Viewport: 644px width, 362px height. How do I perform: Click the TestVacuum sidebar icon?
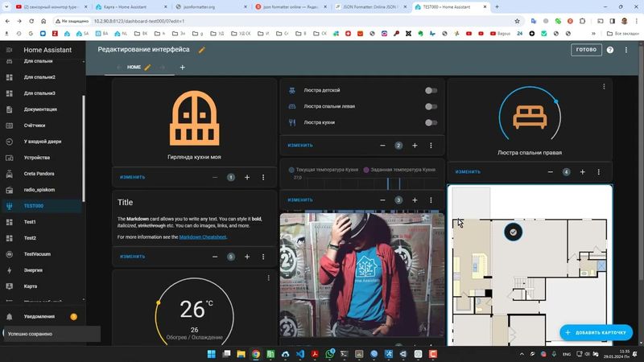(10, 254)
